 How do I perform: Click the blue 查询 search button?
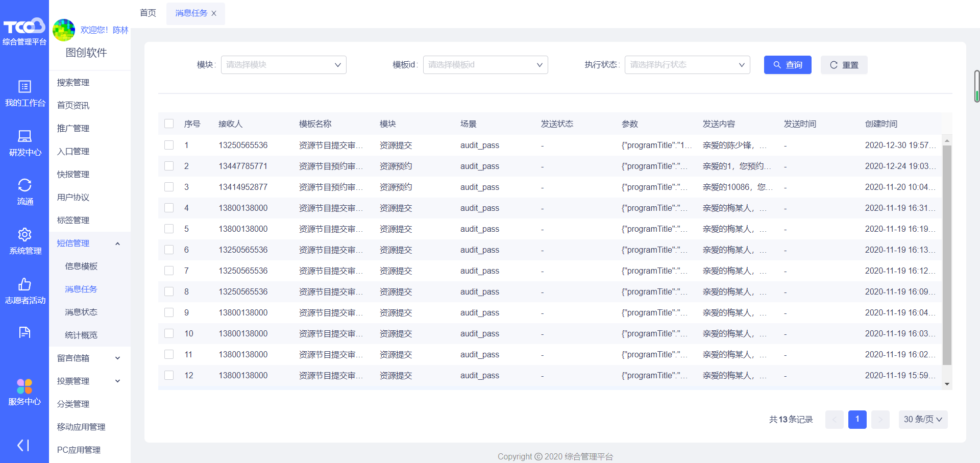pyautogui.click(x=788, y=65)
